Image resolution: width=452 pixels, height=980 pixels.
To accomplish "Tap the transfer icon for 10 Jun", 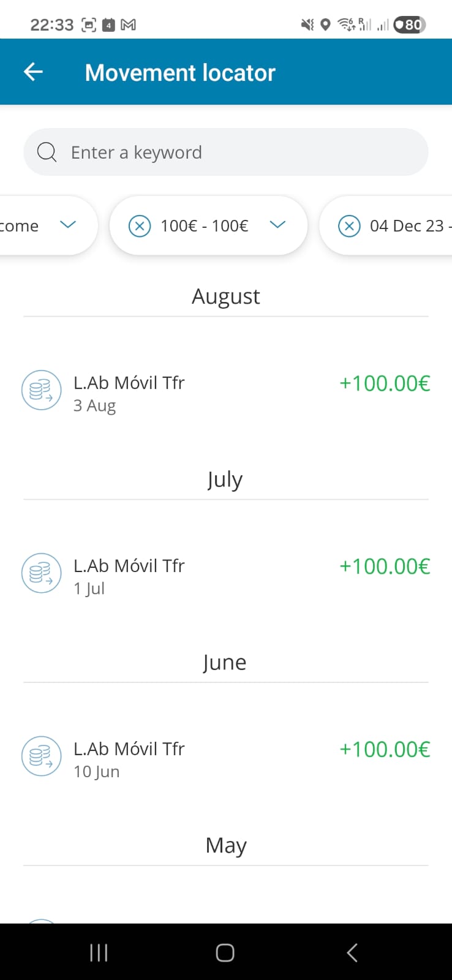I will tap(41, 756).
